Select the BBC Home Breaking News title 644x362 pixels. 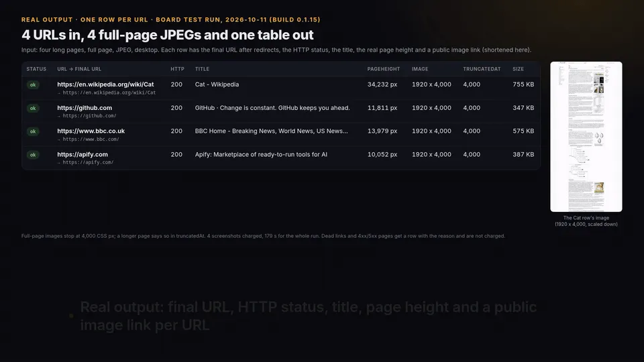271,131
